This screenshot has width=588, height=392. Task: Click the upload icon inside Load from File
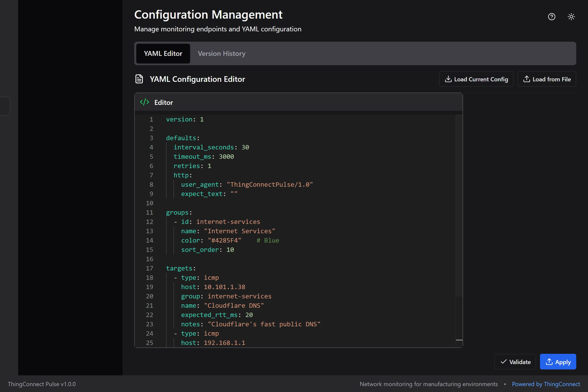coord(527,79)
